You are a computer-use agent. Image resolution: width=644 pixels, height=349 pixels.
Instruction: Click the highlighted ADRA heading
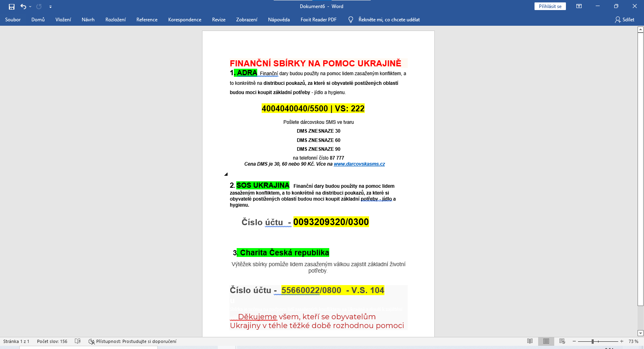(x=247, y=73)
